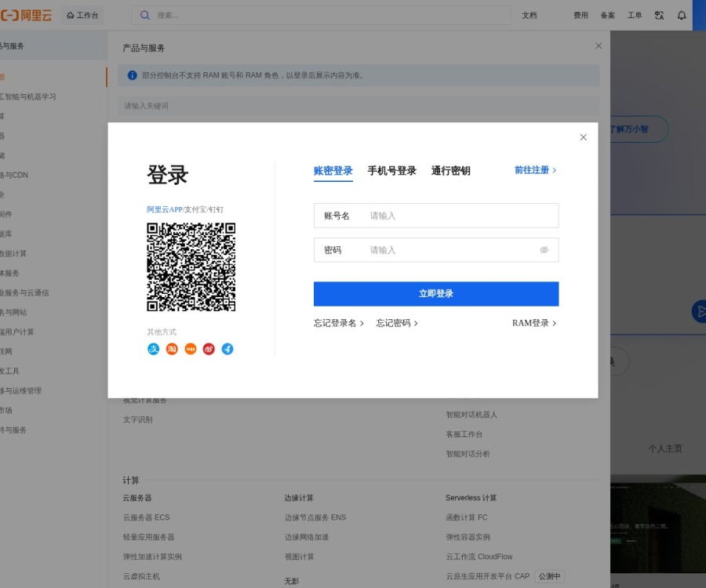The width and height of the screenshot is (706, 588).
Task: Click the blue info icon in RAM notice
Action: [x=132, y=75]
